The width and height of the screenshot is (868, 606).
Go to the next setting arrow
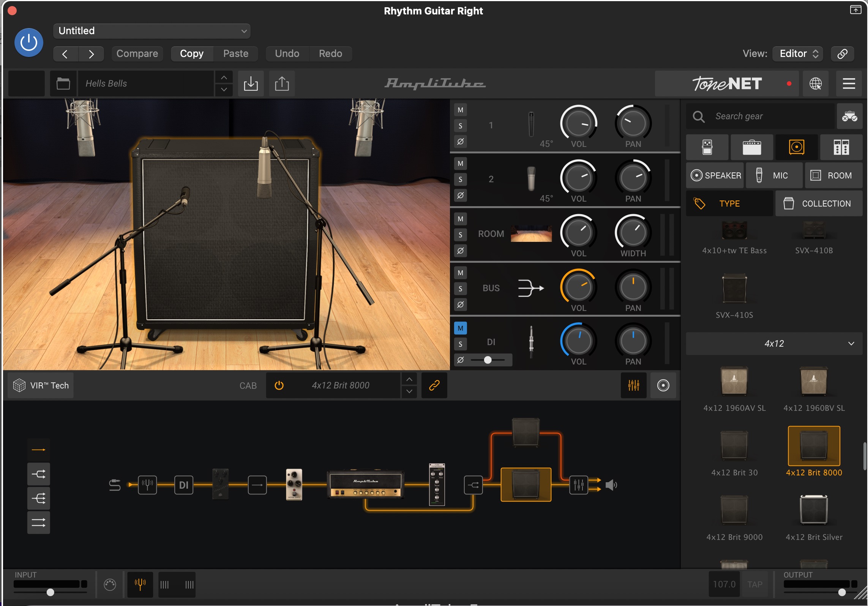point(91,54)
